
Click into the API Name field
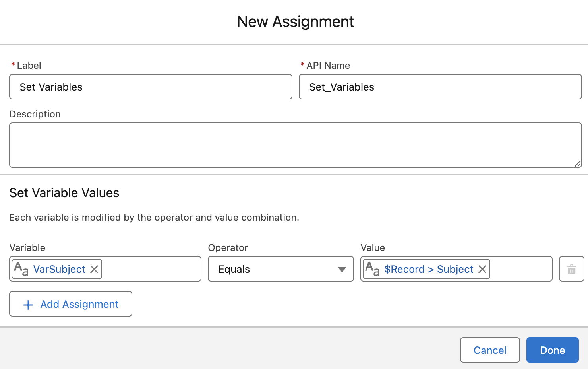click(x=440, y=87)
